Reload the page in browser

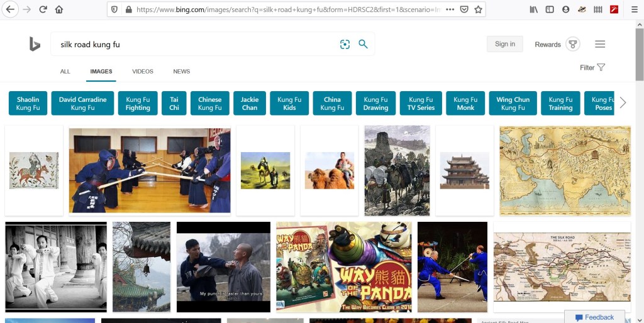(x=43, y=9)
